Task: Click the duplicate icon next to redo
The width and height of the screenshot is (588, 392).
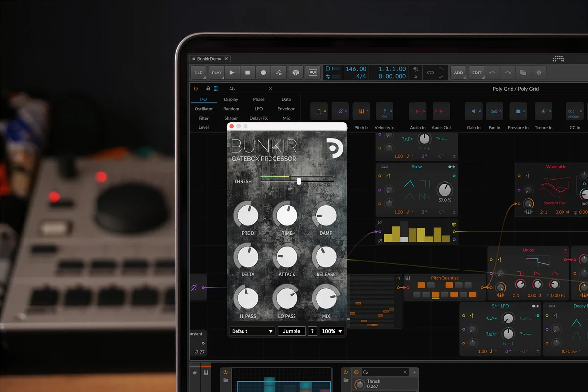Action: pos(523,73)
